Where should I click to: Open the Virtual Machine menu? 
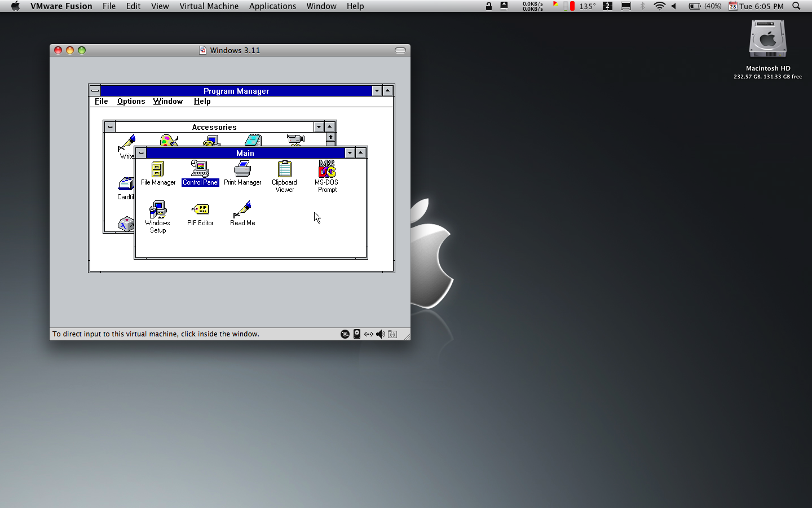coord(209,6)
